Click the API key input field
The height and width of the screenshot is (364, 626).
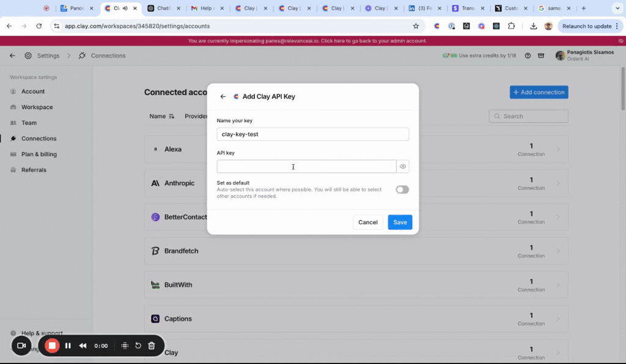click(306, 167)
